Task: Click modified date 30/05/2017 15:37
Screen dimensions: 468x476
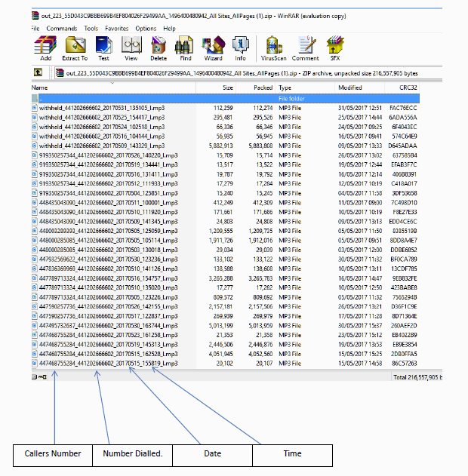Action: click(x=360, y=325)
